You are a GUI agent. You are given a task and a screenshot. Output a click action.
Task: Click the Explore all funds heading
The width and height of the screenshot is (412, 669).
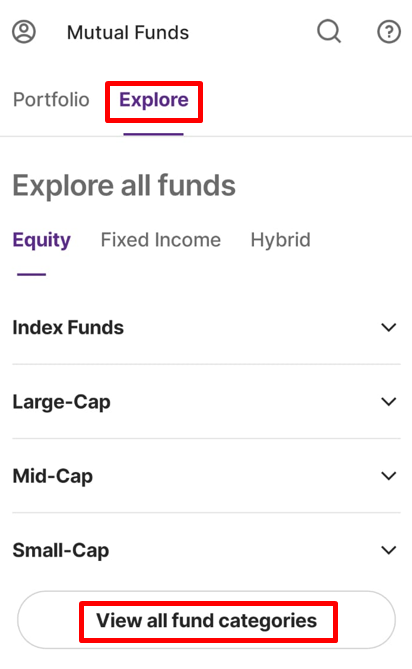click(124, 186)
